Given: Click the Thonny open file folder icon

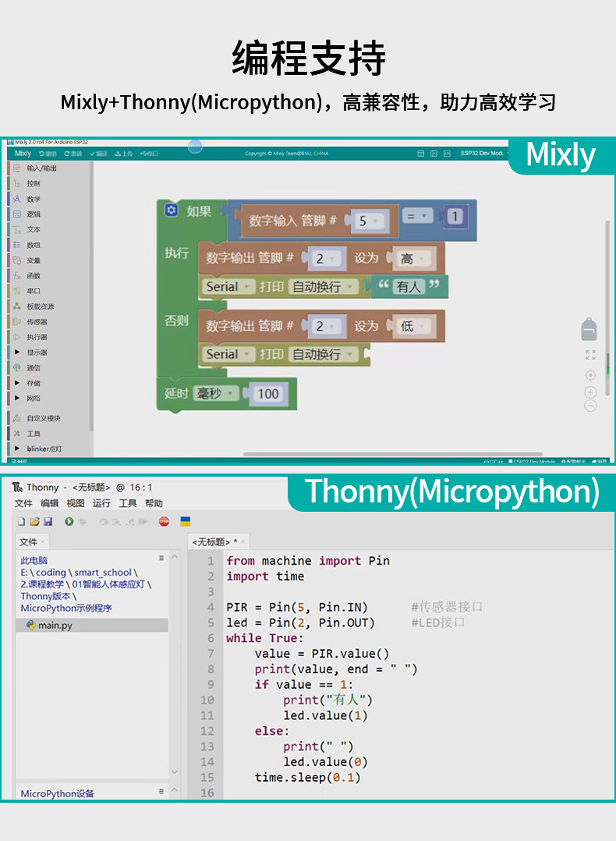Looking at the screenshot, I should (35, 521).
